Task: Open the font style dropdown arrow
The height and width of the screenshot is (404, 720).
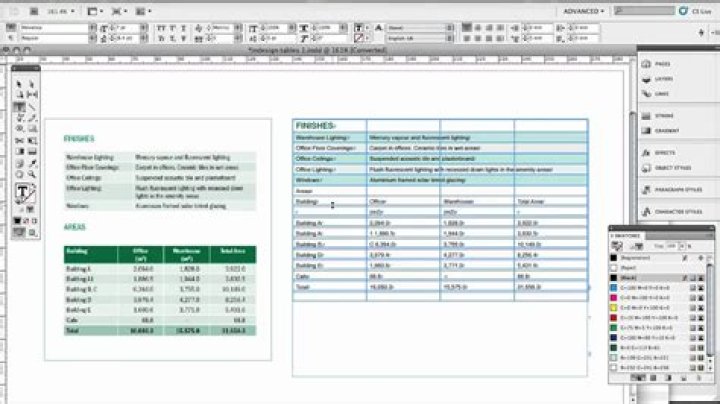Action: pyautogui.click(x=92, y=39)
